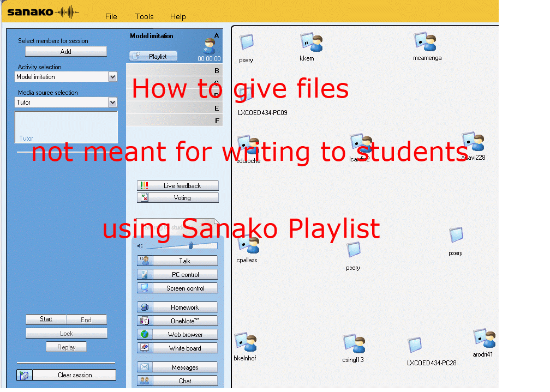The image size is (550, 392).
Task: Switch to session group F
Action: coord(175,120)
